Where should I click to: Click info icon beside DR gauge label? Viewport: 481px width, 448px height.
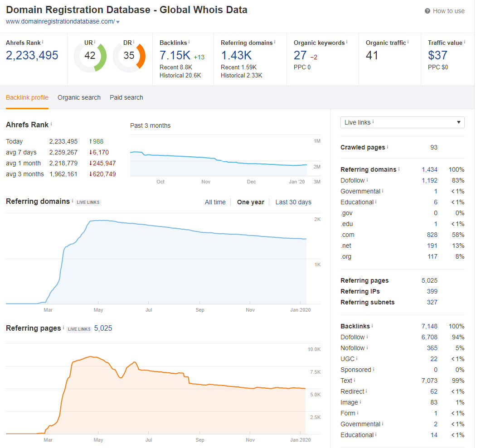[134, 42]
